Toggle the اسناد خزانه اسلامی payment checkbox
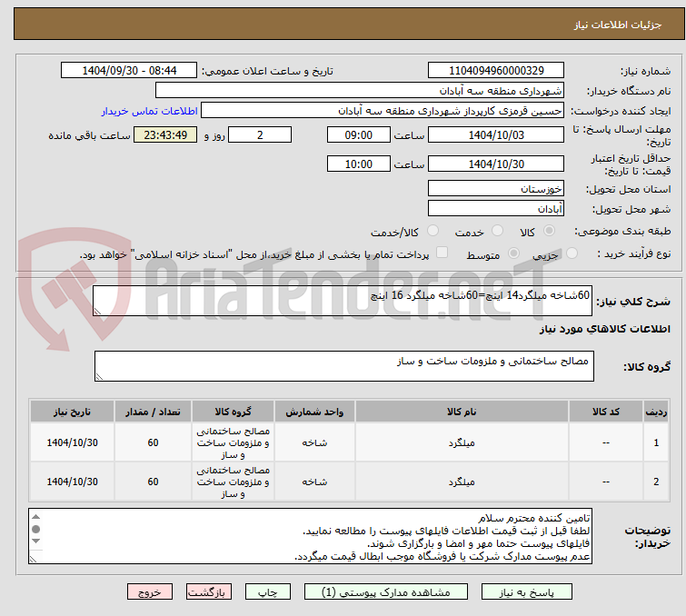 tap(442, 252)
